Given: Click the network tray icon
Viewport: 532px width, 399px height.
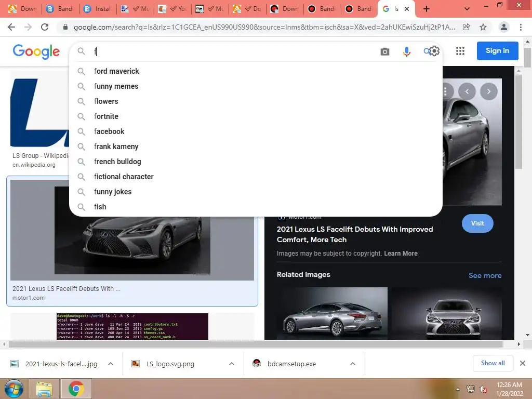Looking at the screenshot, I should pos(471,389).
